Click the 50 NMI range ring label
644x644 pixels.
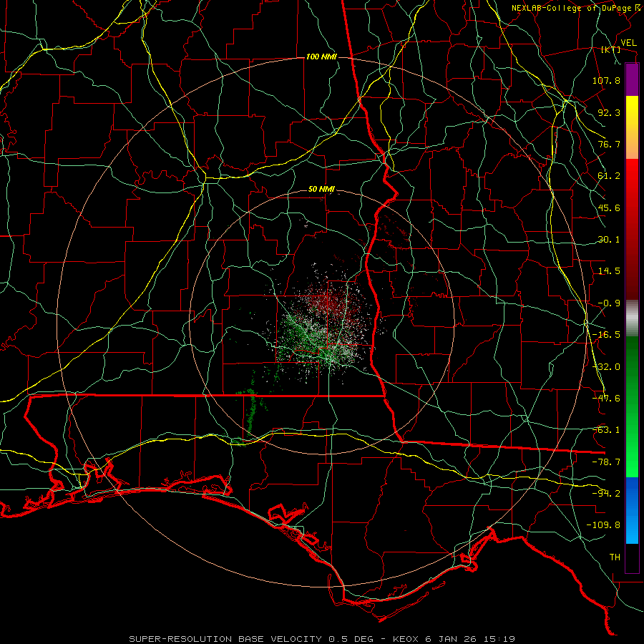[321, 190]
